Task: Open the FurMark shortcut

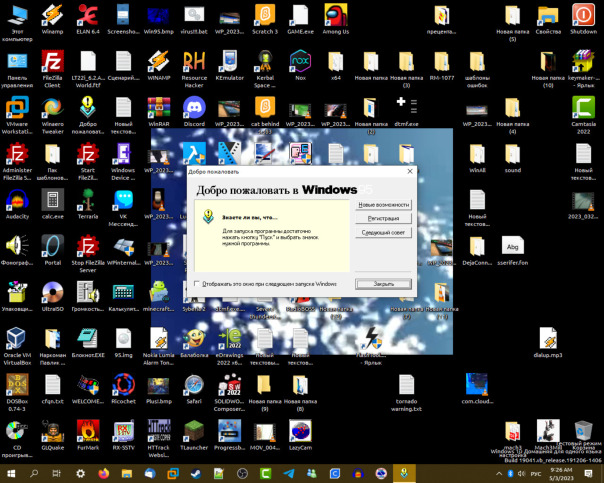Action: tap(88, 435)
